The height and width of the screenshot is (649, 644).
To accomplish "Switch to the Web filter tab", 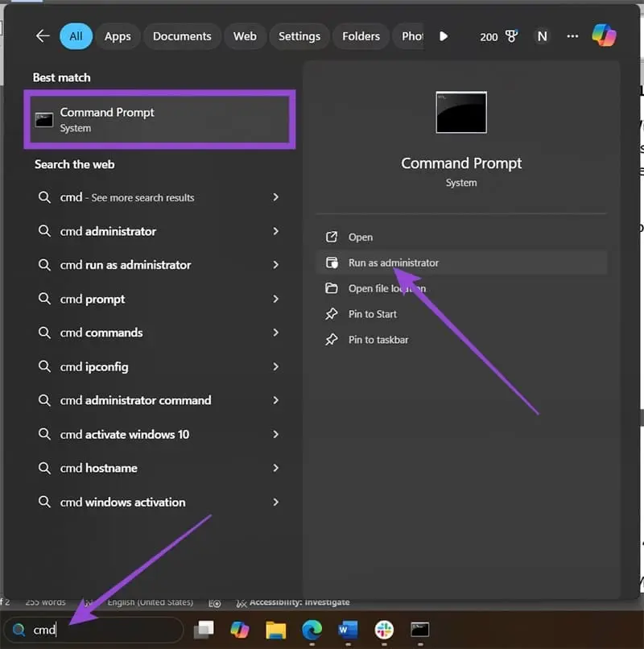I will [x=245, y=36].
